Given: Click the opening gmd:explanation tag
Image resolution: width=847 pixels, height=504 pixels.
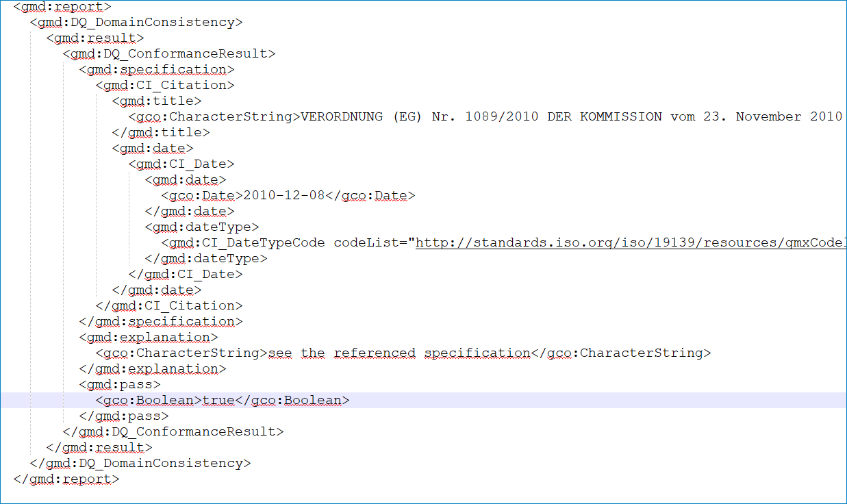Looking at the screenshot, I should 148,337.
